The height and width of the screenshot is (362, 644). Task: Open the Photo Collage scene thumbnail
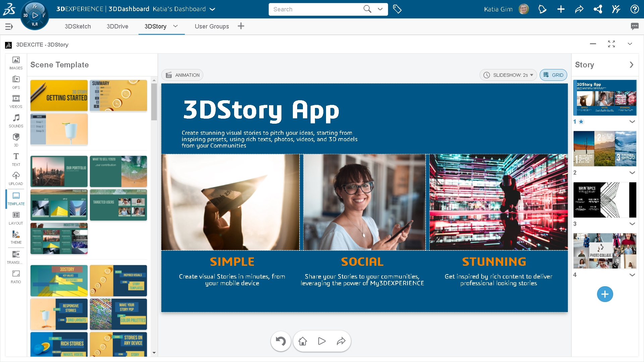605,251
